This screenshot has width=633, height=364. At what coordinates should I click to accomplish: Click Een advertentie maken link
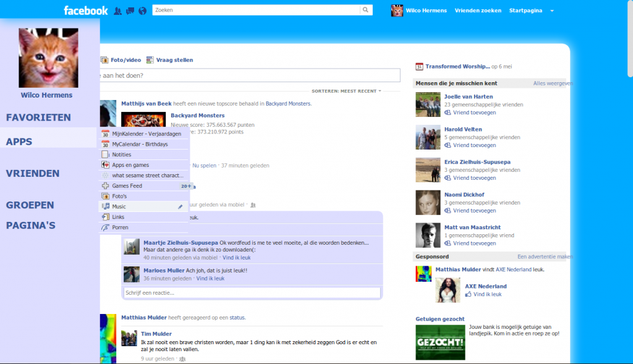(x=545, y=256)
